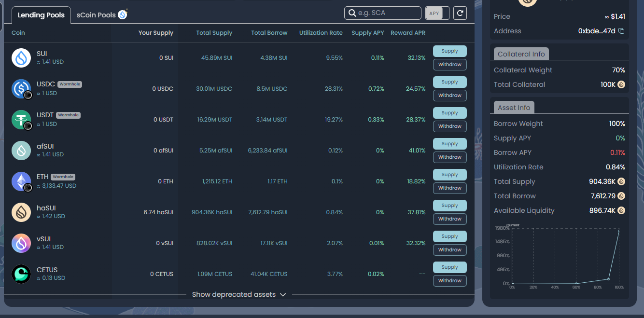Toggle the APY/APR display switch
644x318 pixels.
coord(437,13)
